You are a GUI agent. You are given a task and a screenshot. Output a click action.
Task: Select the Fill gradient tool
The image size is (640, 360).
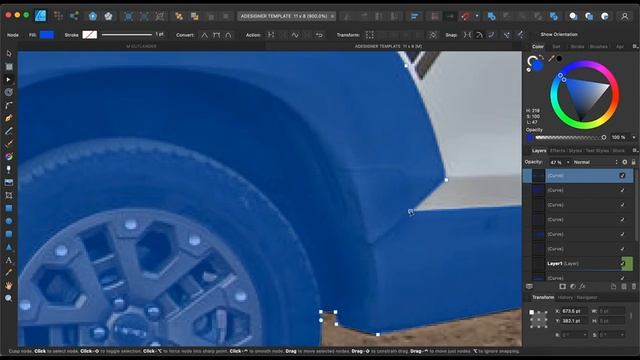[9, 157]
